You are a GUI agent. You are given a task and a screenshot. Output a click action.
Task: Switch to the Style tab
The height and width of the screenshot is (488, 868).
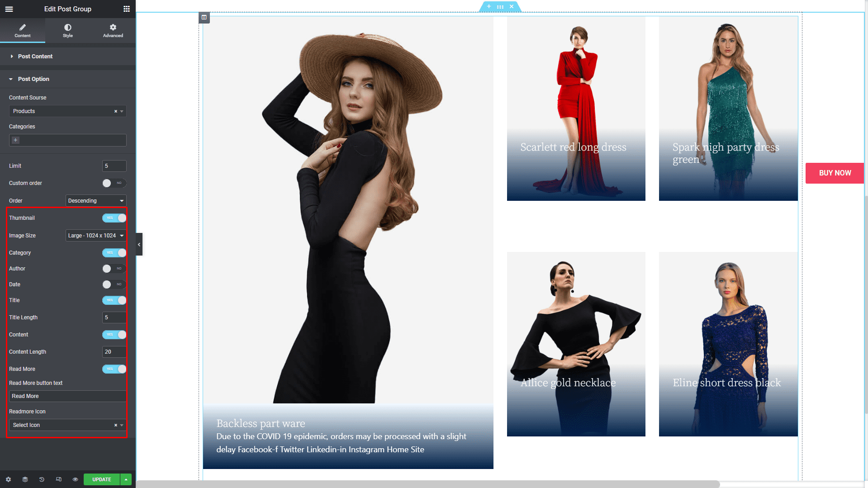click(68, 30)
